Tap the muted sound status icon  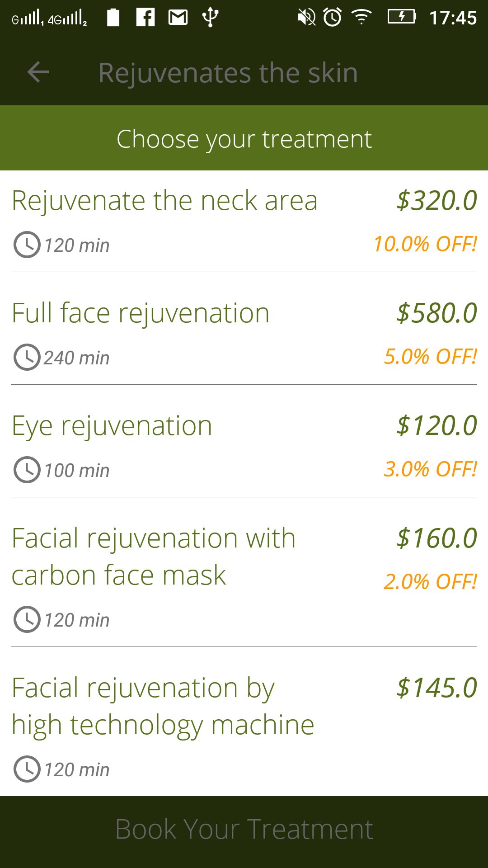[x=306, y=18]
